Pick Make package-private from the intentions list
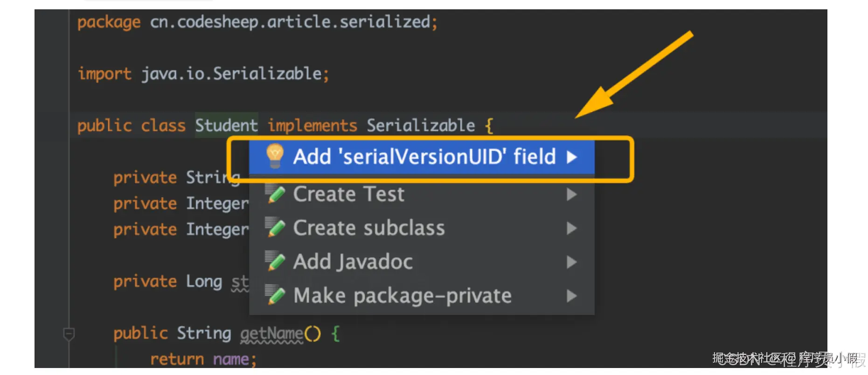868x375 pixels. pos(402,296)
